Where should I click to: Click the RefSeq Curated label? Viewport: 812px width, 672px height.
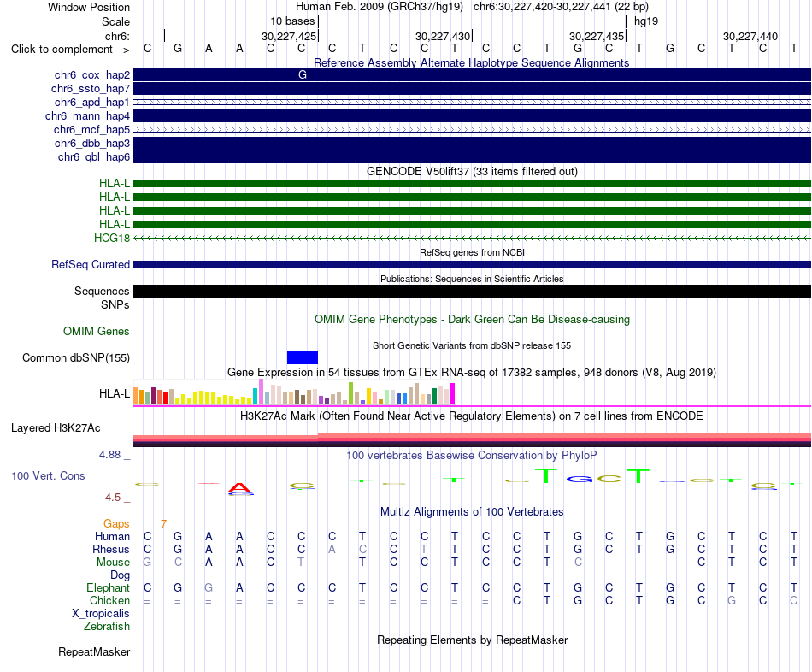click(x=91, y=264)
